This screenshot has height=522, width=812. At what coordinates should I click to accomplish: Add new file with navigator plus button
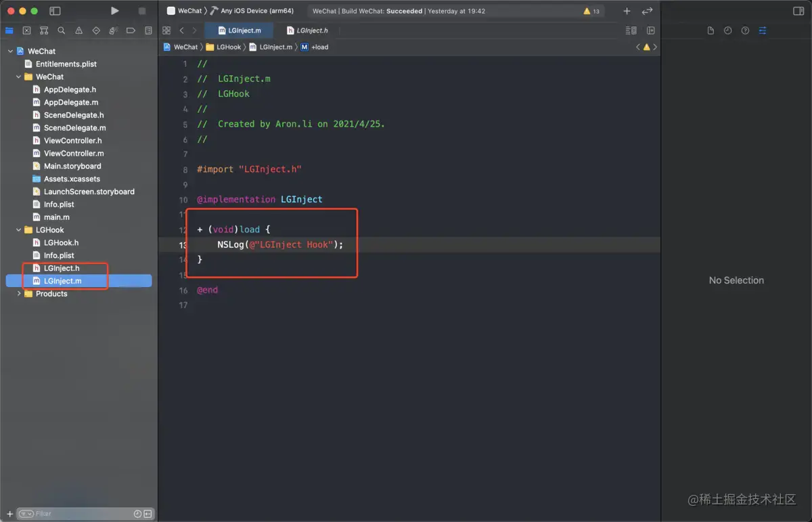[9, 514]
